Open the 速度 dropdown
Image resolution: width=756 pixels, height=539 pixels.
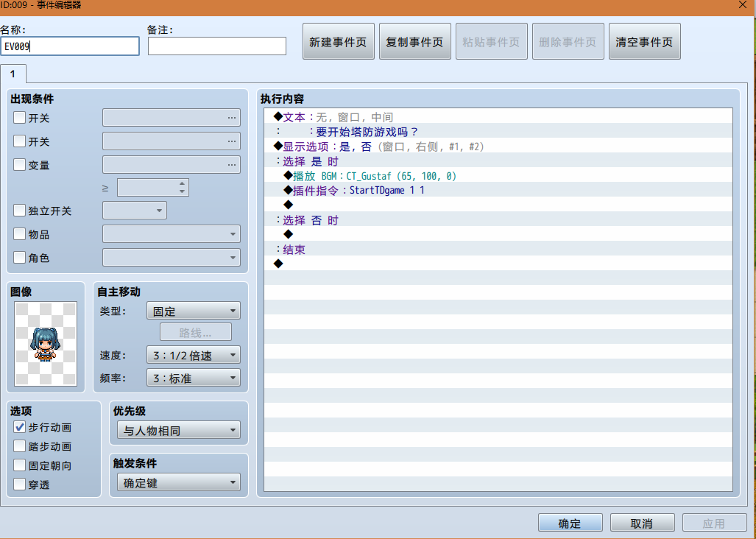coord(194,356)
